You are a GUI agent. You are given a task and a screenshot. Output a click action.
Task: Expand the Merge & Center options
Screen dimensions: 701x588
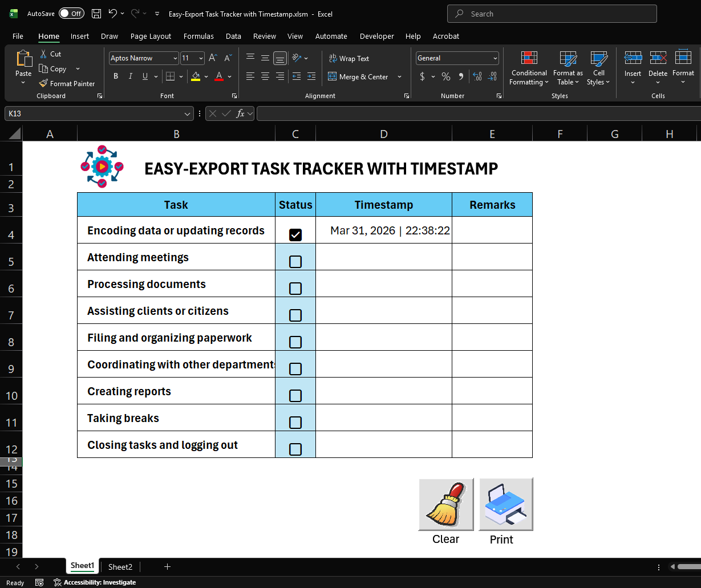click(x=399, y=76)
